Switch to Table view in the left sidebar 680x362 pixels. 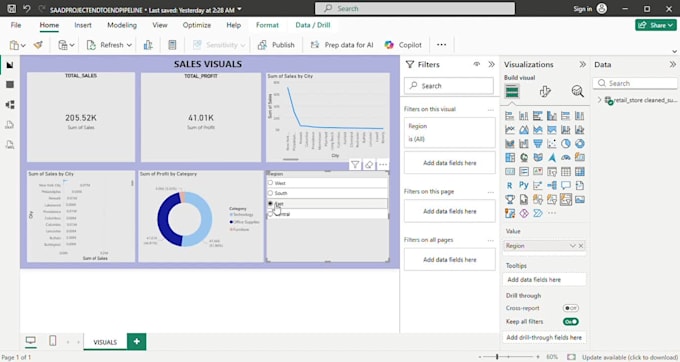10,85
